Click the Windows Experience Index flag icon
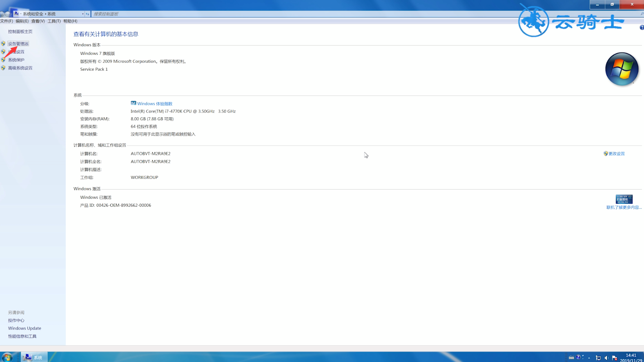 [134, 103]
